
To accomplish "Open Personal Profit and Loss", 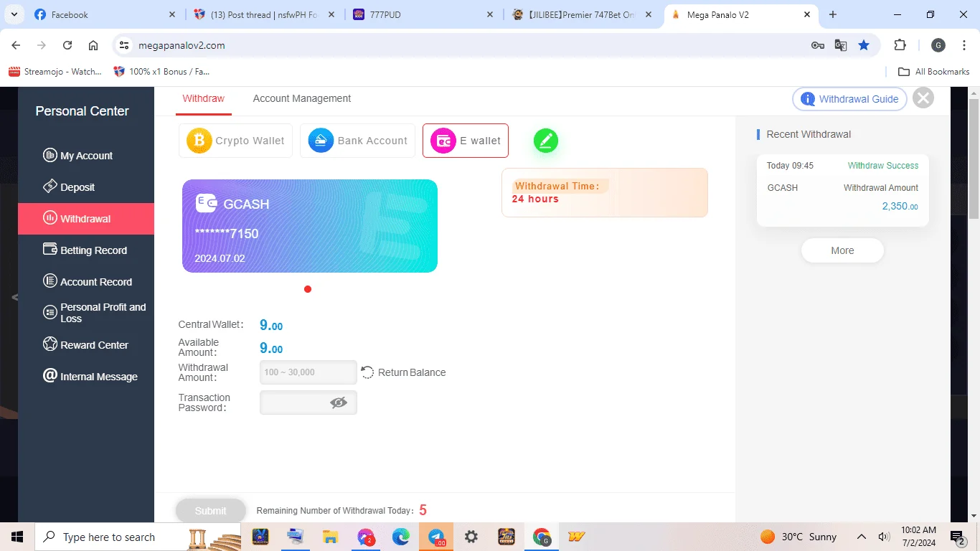I will tap(86, 313).
